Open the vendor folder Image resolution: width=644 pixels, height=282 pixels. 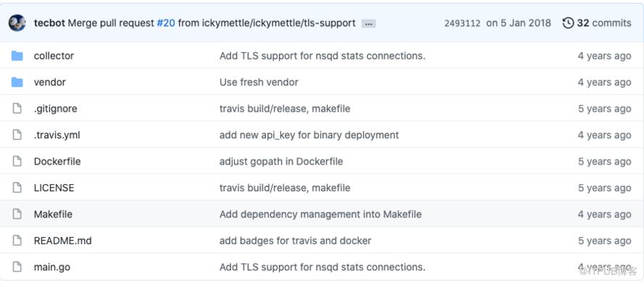click(x=50, y=82)
